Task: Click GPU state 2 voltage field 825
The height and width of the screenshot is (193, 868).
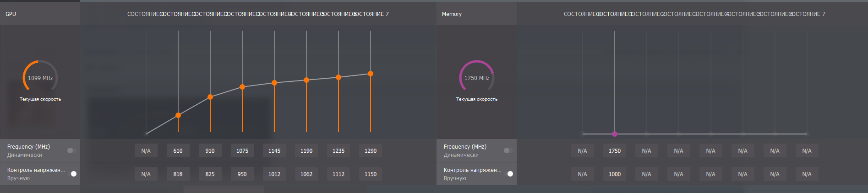Action: pyautogui.click(x=210, y=174)
